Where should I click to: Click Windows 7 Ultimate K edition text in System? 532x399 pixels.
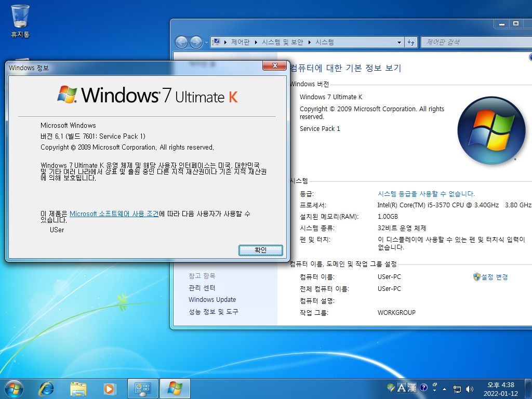coord(331,97)
